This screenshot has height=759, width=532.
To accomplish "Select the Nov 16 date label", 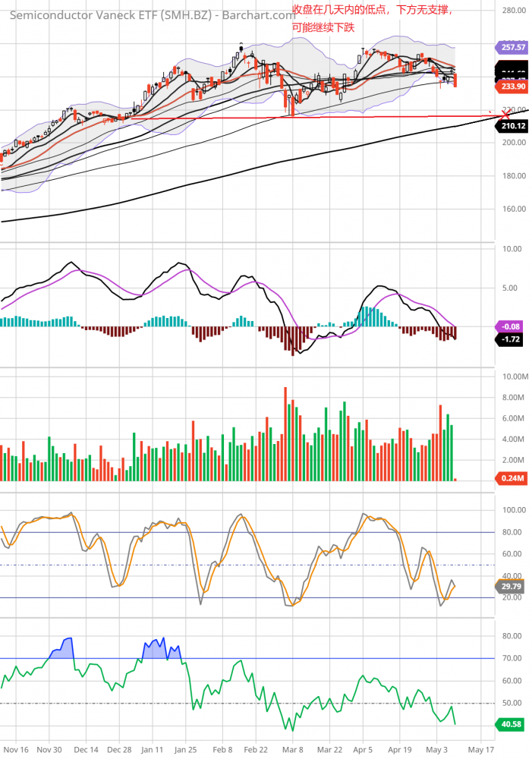I will (15, 748).
